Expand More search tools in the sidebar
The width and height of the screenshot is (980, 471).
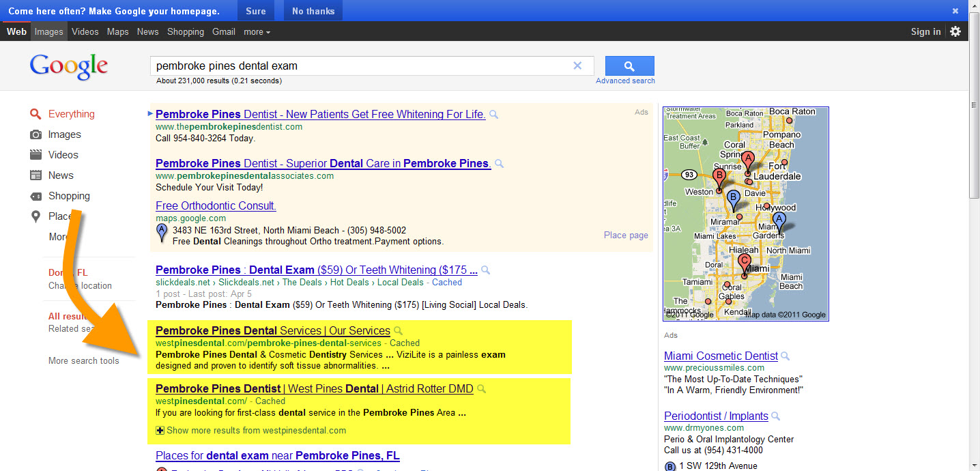[x=83, y=360]
